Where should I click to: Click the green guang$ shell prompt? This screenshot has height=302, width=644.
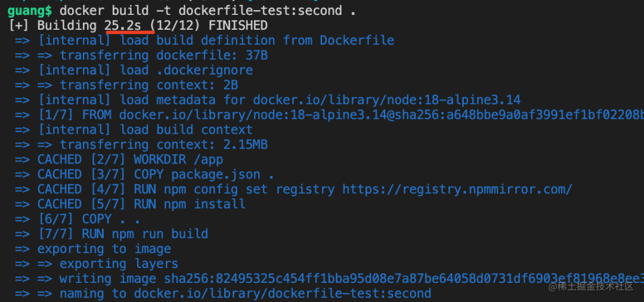[30, 11]
